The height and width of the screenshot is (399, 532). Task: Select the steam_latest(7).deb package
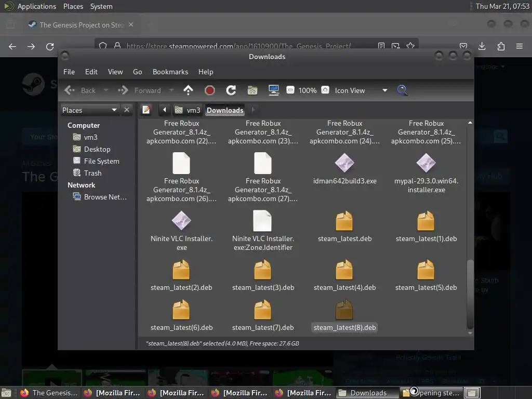point(262,310)
